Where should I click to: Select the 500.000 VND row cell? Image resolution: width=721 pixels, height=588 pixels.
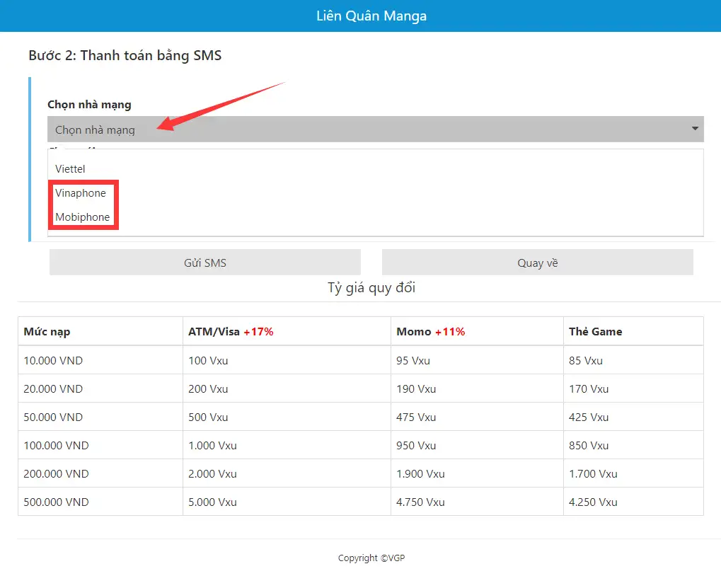pos(100,502)
